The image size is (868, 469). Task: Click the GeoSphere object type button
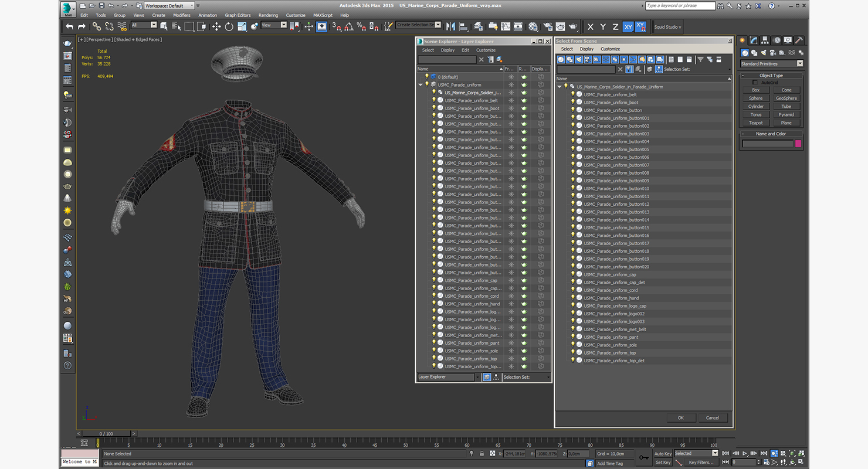click(x=786, y=98)
